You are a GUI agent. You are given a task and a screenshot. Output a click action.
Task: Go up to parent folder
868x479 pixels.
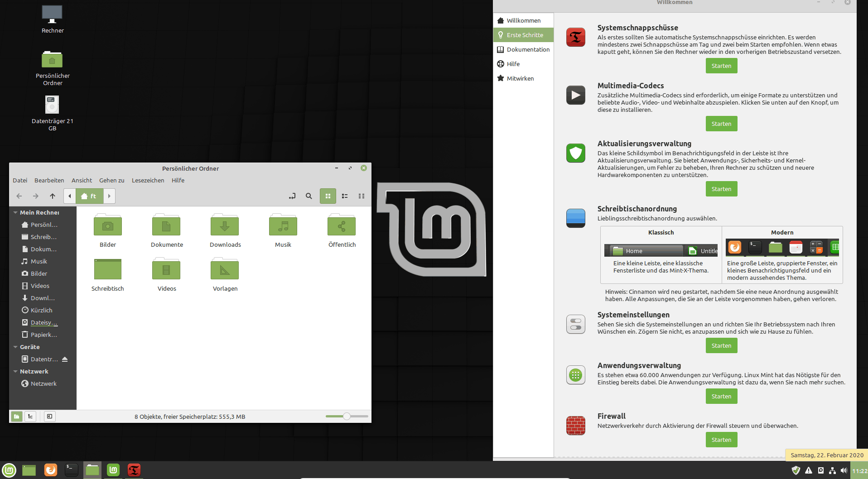click(53, 196)
